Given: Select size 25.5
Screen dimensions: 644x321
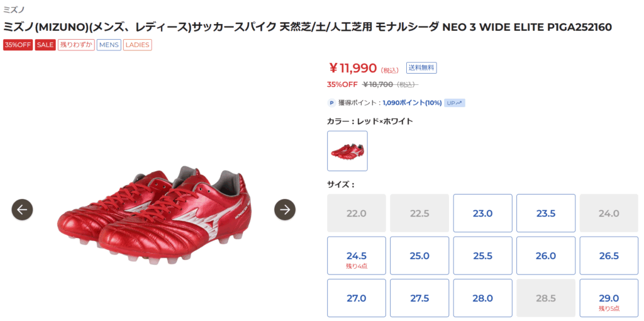Looking at the screenshot, I should 482,256.
